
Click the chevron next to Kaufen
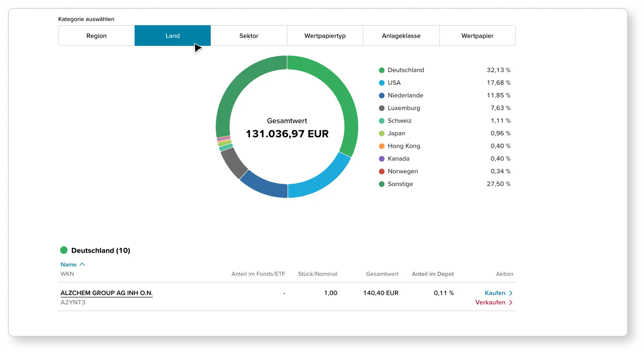[511, 293]
